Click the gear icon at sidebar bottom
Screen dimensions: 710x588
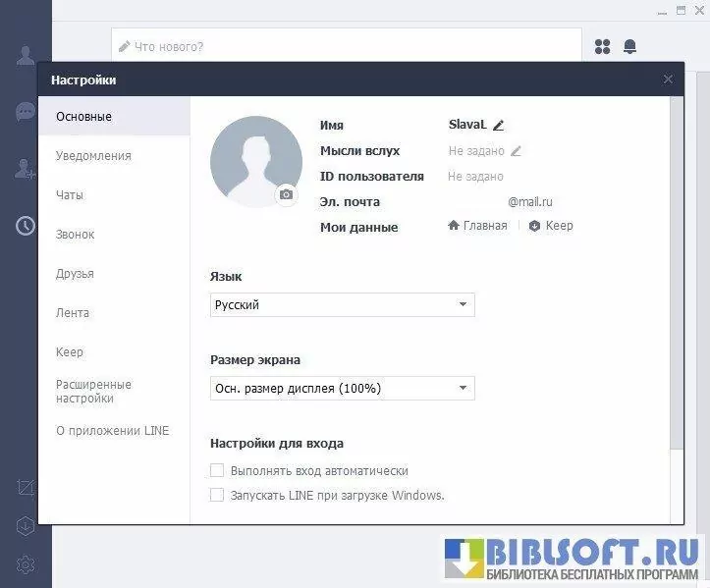(26, 564)
